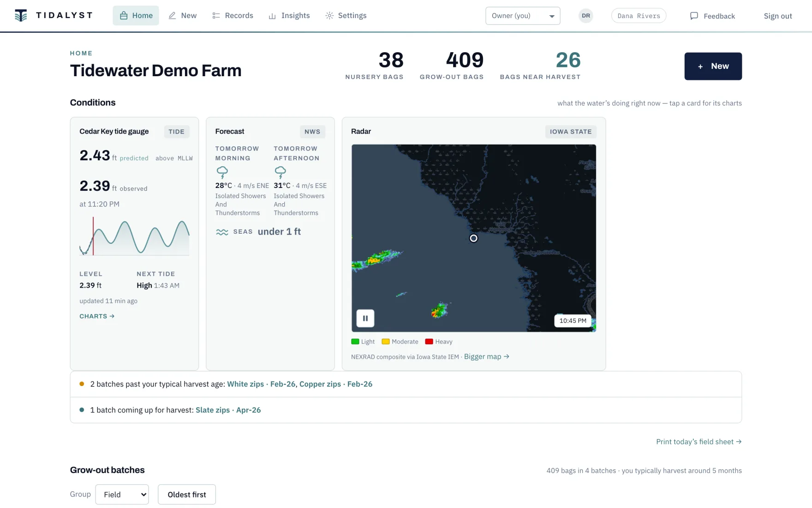The width and height of the screenshot is (812, 508).
Task: Expand the Group Field dropdown
Action: tap(122, 495)
